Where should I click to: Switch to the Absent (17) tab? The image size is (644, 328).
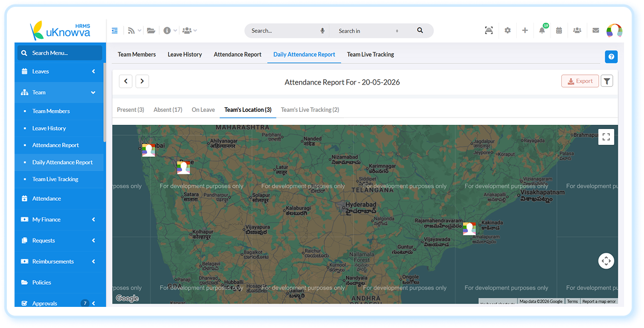point(168,110)
